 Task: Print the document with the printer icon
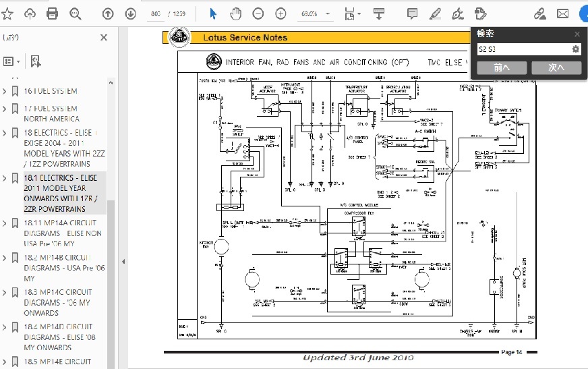(52, 14)
